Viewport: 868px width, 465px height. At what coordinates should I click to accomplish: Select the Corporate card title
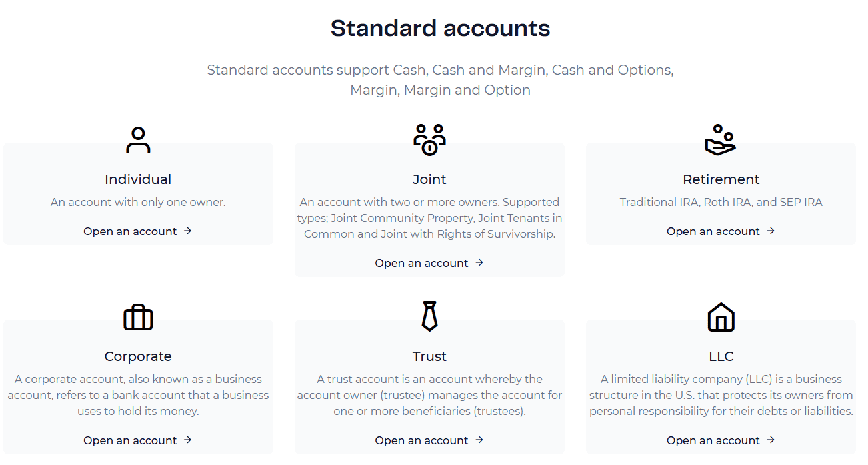pyautogui.click(x=138, y=356)
